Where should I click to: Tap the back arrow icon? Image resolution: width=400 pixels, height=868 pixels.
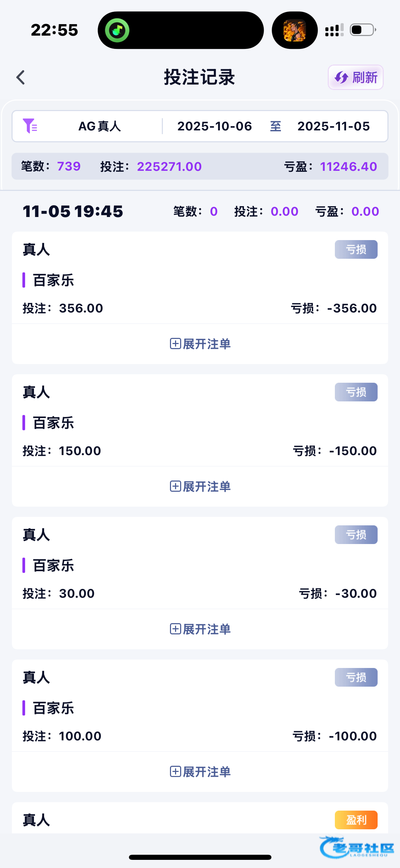click(x=21, y=77)
